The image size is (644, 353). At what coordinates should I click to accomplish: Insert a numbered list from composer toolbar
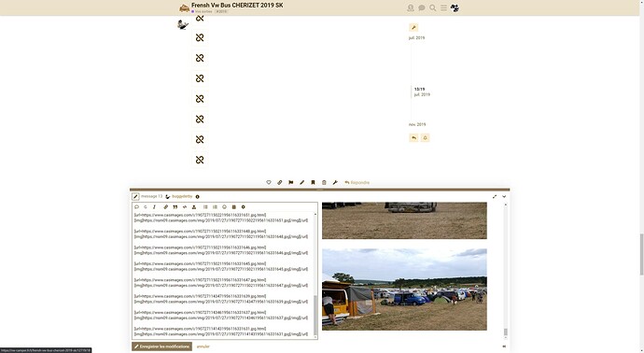click(x=215, y=207)
